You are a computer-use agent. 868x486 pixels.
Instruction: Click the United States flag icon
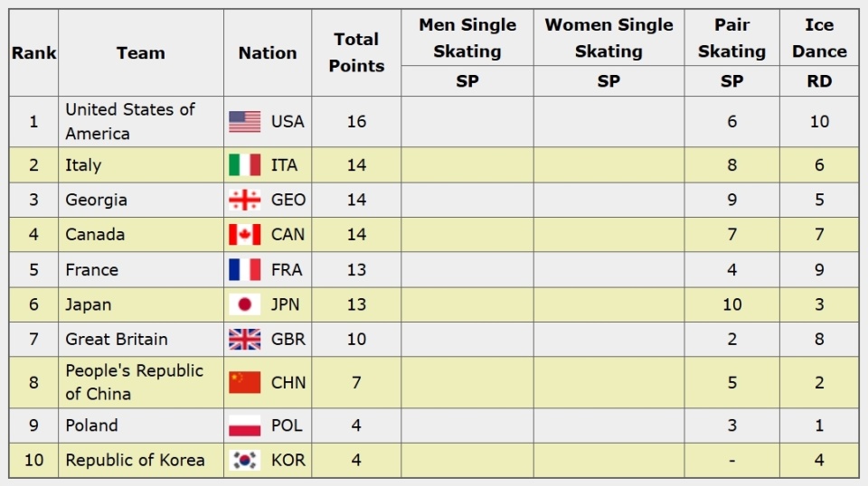point(244,122)
